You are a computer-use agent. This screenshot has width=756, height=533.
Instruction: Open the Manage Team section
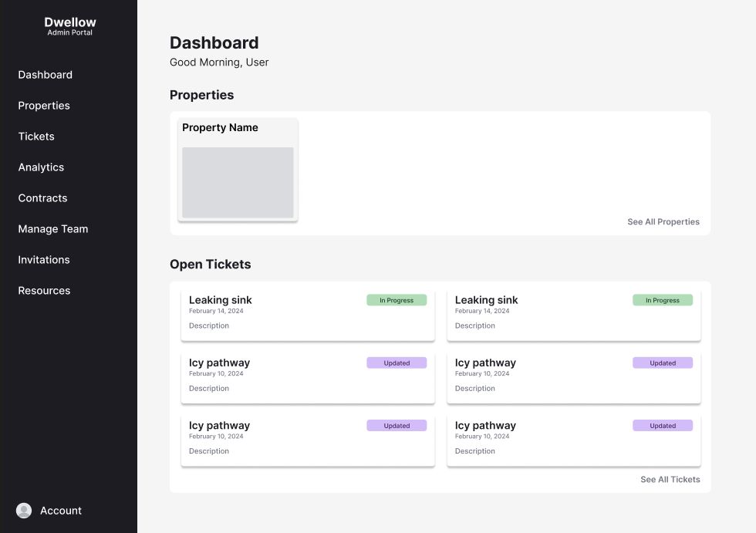53,229
